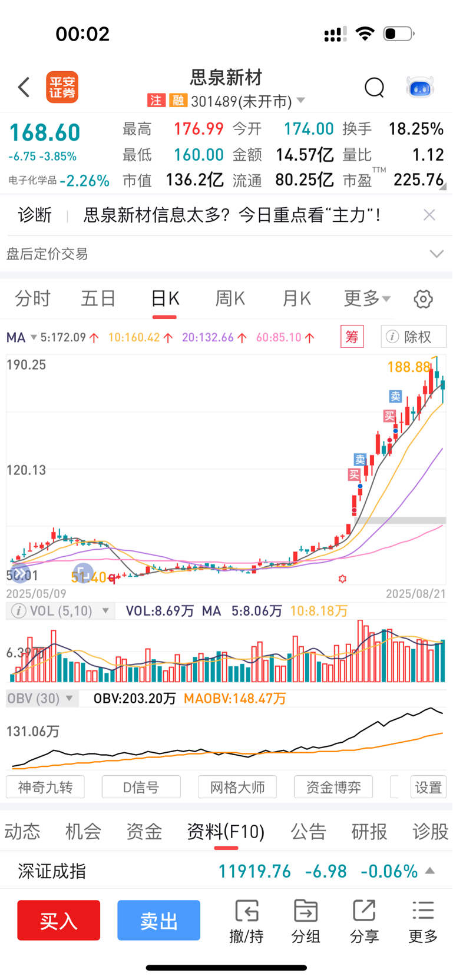Tap the 168.60 current price
453x980 pixels.
(45, 133)
